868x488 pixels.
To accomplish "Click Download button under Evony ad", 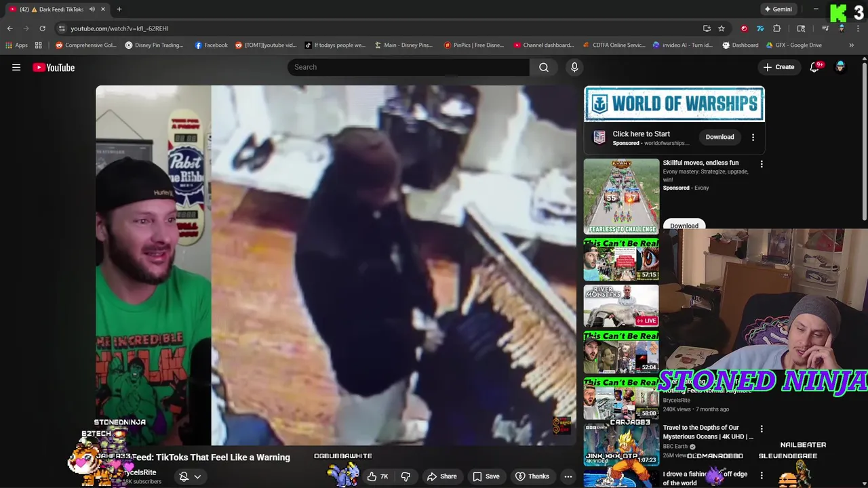I will tap(684, 225).
